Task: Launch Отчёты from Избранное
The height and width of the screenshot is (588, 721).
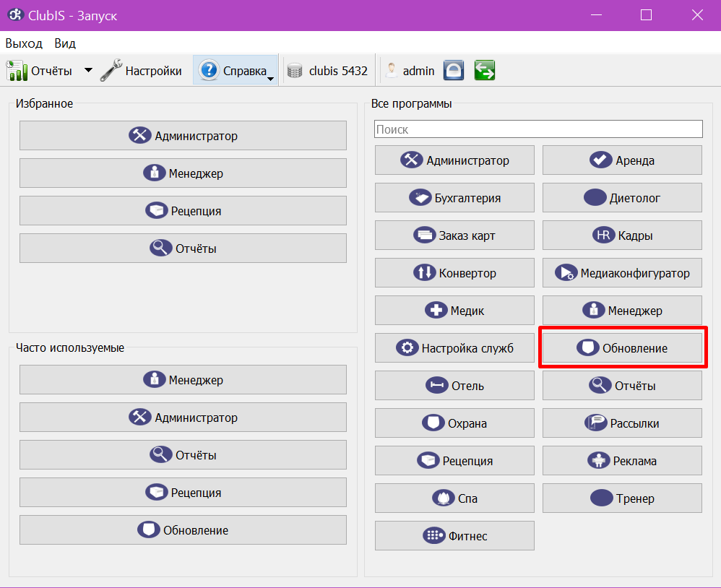Action: [183, 248]
